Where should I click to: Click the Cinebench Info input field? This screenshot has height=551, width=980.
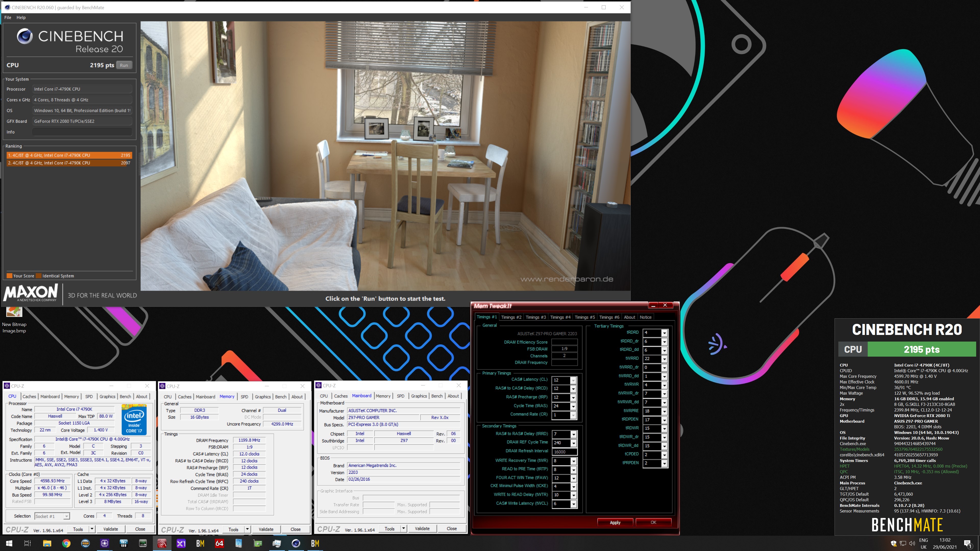(x=82, y=132)
